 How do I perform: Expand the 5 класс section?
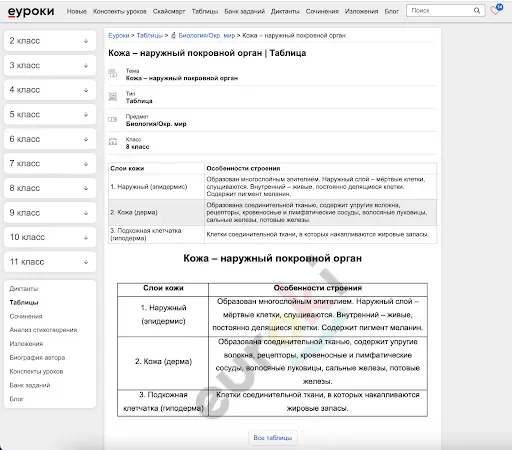tap(50, 114)
